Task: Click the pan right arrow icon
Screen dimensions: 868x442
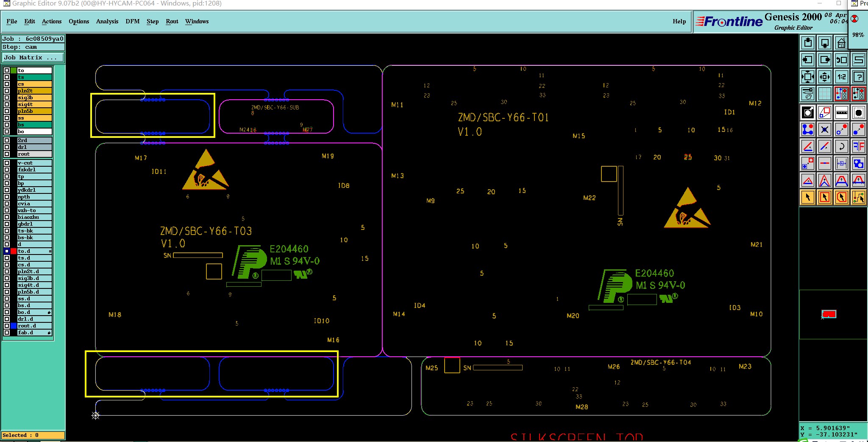Action: [x=824, y=60]
